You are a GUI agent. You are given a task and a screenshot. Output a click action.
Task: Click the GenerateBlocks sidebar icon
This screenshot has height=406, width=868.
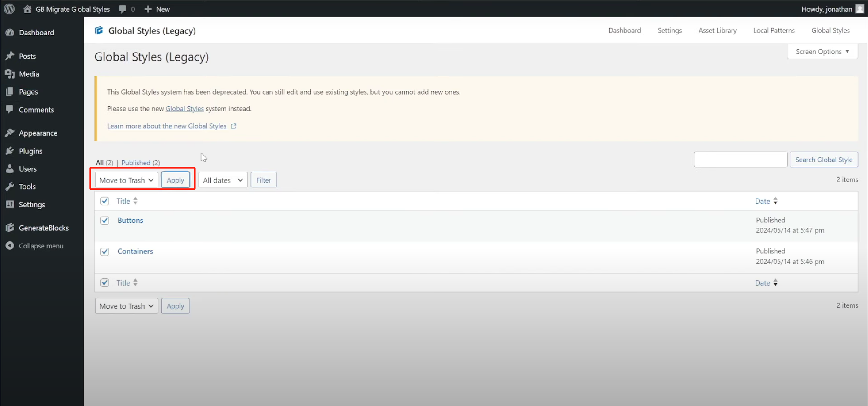(10, 228)
